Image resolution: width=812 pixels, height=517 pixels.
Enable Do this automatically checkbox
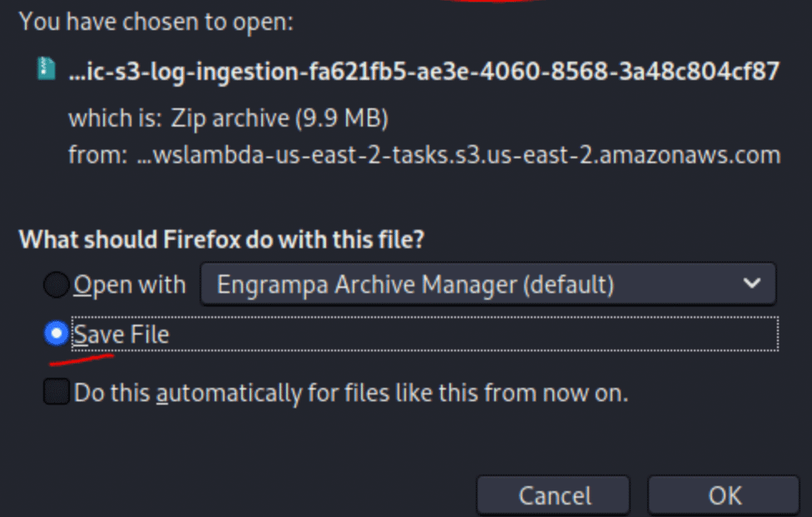[x=57, y=391]
